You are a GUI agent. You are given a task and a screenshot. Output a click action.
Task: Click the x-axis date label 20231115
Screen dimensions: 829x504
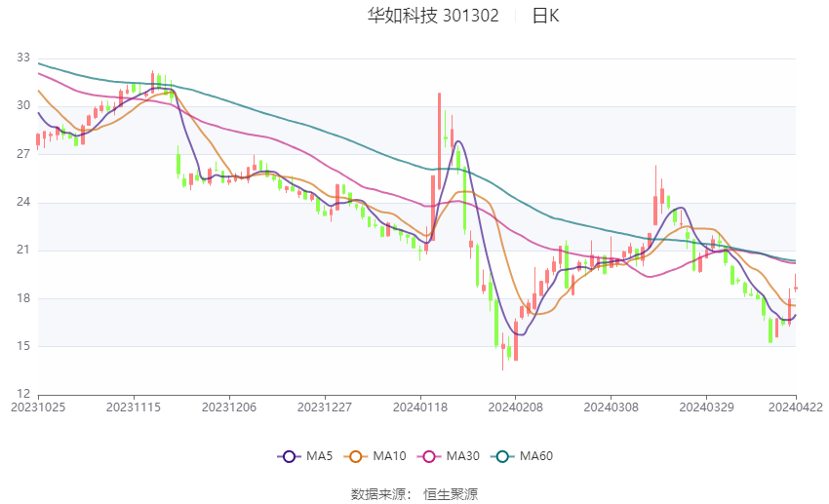[x=134, y=407]
